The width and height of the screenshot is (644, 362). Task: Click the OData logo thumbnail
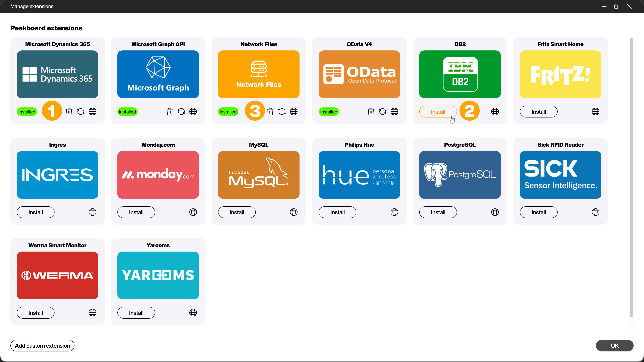tap(360, 74)
